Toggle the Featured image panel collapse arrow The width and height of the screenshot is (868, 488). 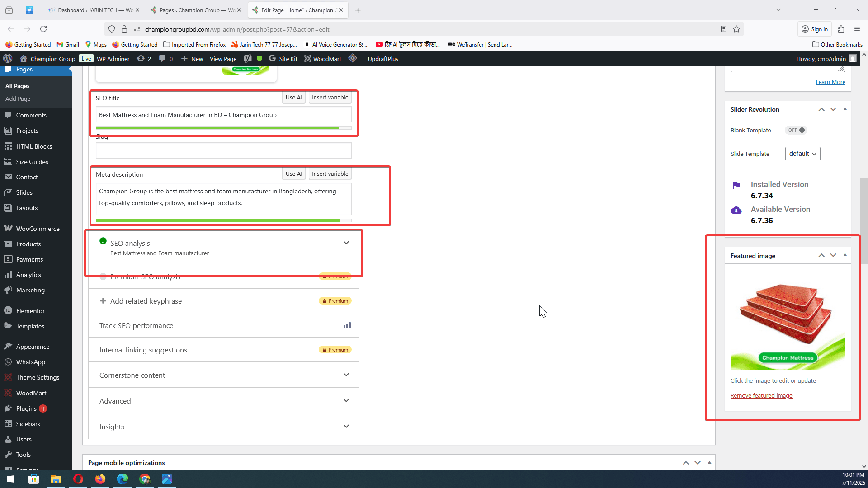coord(845,256)
